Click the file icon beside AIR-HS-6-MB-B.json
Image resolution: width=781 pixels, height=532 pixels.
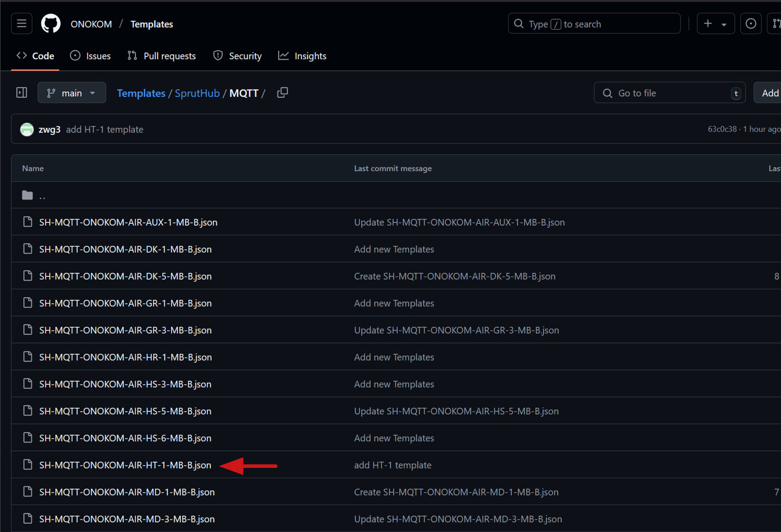point(28,438)
